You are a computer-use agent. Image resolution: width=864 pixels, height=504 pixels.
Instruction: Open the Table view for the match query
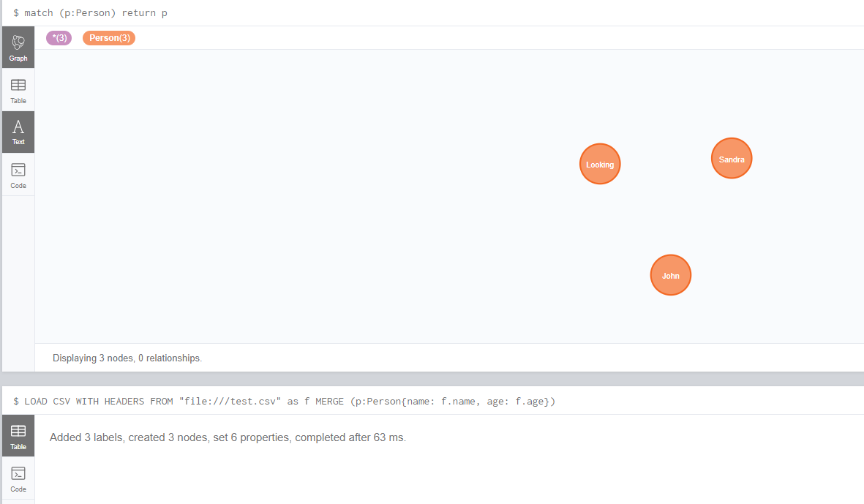18,89
